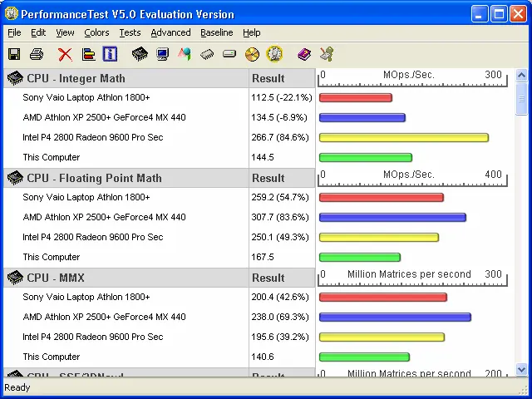Click the red X delete results icon
Image resolution: width=532 pixels, height=399 pixels.
tap(65, 54)
